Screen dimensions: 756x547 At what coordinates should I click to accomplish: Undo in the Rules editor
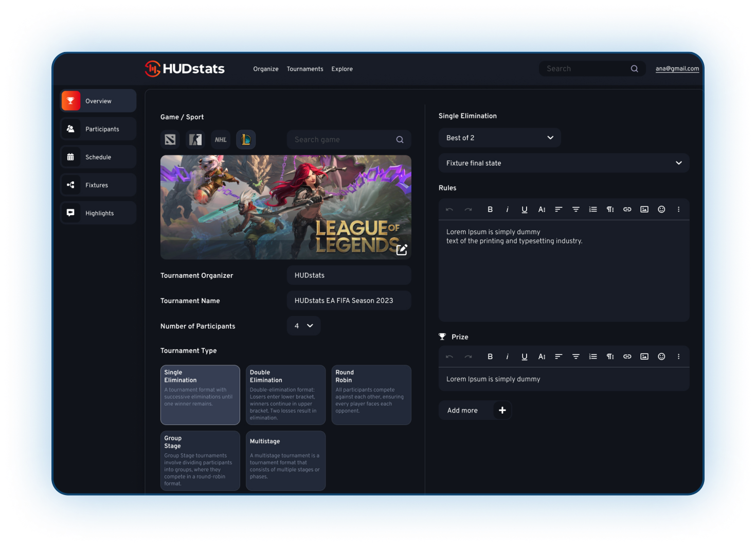pos(449,209)
